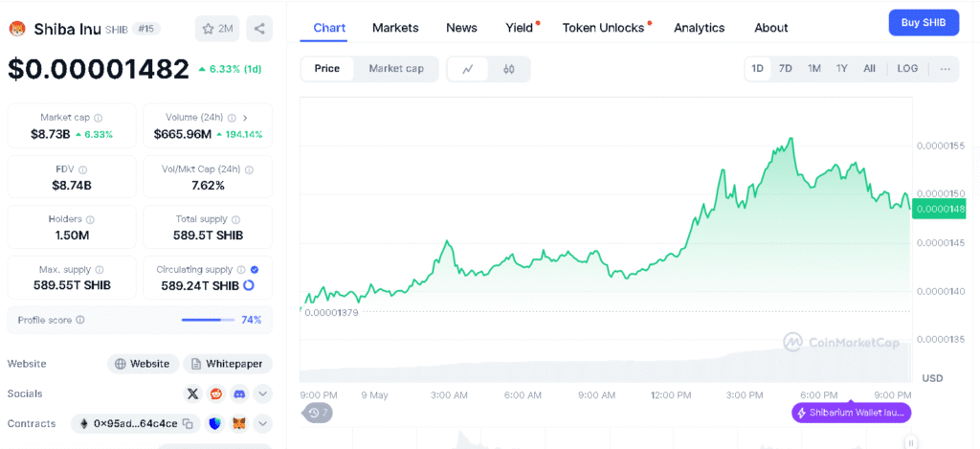Set chart range to 7D
Screen dimensions: 980x449
[786, 69]
